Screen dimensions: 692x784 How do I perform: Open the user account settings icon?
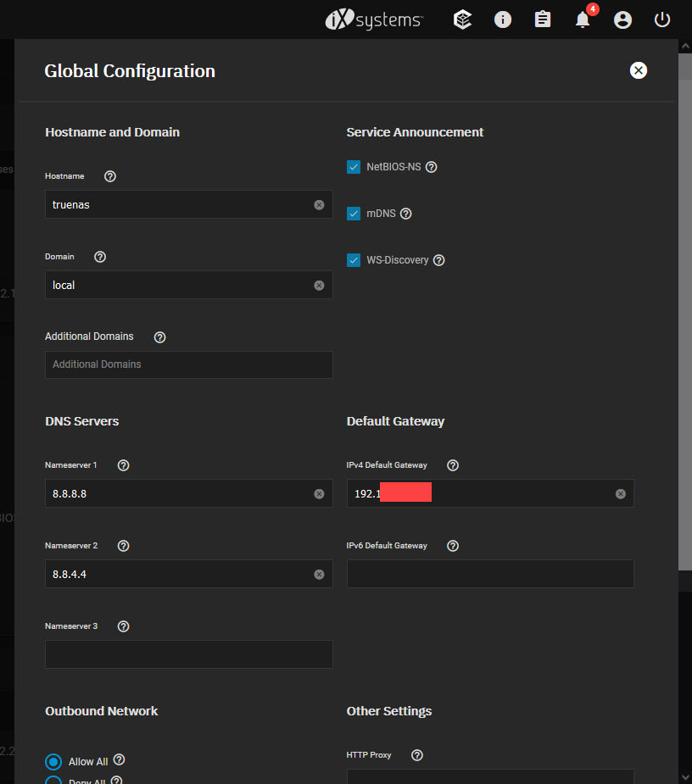622,20
